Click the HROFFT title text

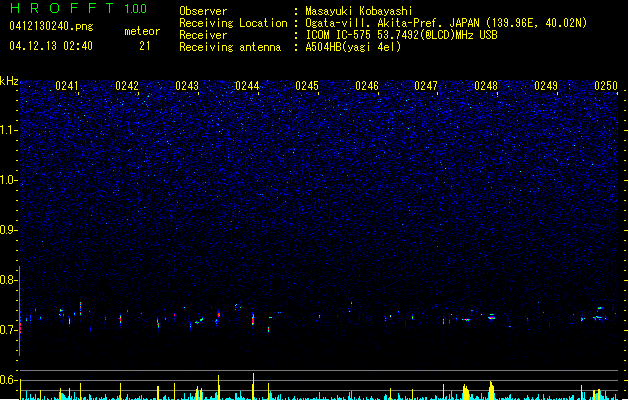point(62,8)
